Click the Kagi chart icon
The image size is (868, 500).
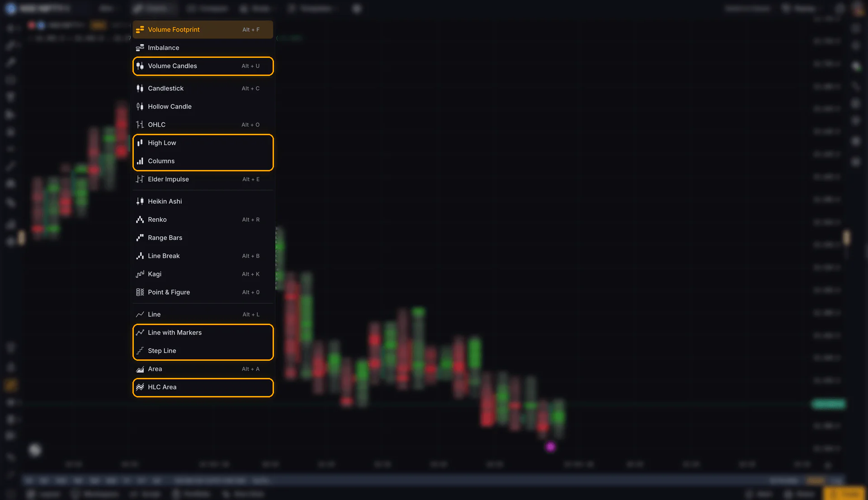pyautogui.click(x=140, y=274)
